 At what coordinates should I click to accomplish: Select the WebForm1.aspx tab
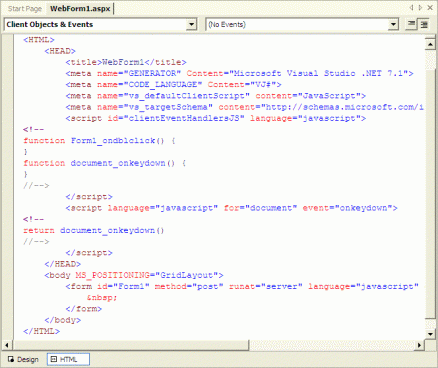(x=80, y=9)
